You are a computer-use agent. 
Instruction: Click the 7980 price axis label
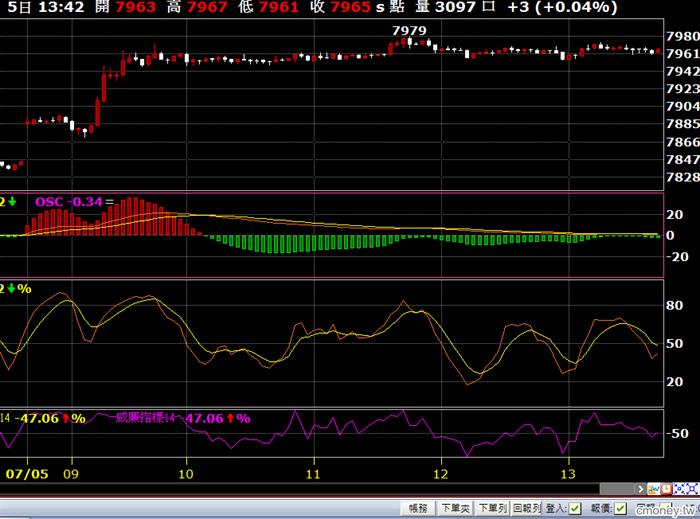point(683,36)
